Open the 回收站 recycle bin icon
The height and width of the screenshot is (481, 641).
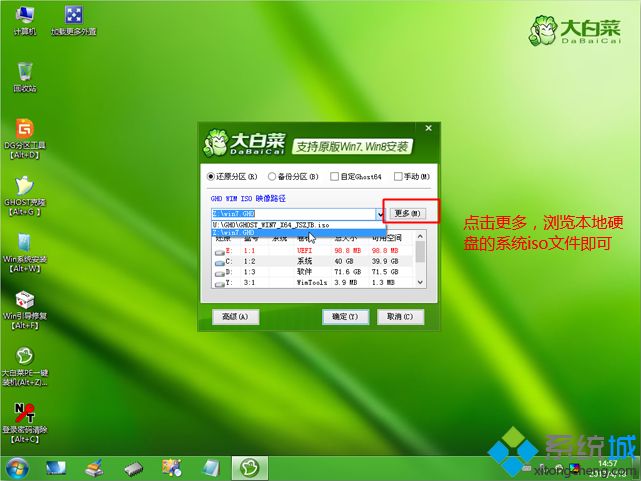pyautogui.click(x=25, y=77)
